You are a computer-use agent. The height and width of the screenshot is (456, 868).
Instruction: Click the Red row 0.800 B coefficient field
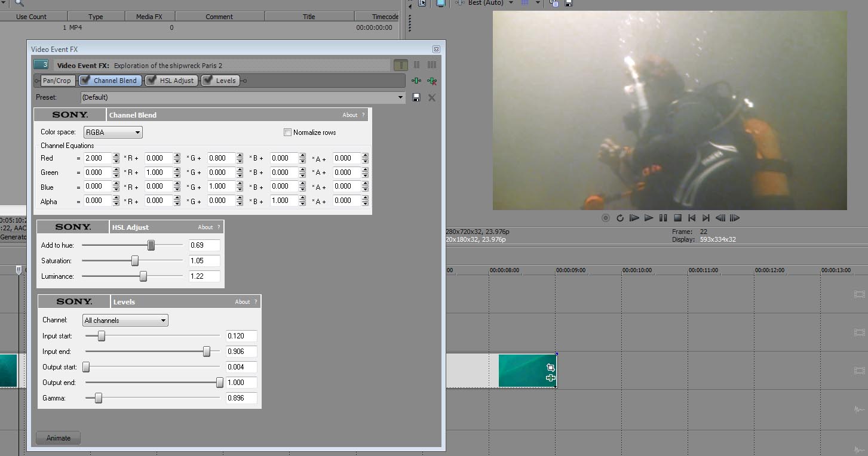[x=221, y=158]
